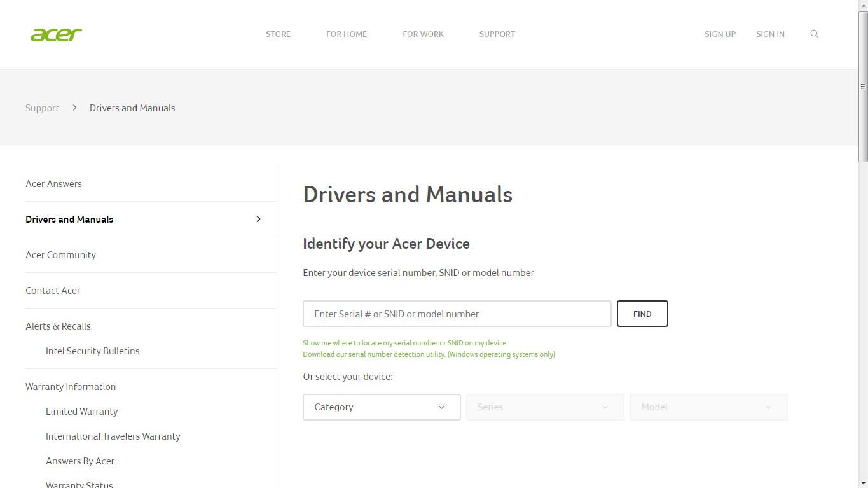Click 'Download our serial number detection utility' link

[429, 354]
